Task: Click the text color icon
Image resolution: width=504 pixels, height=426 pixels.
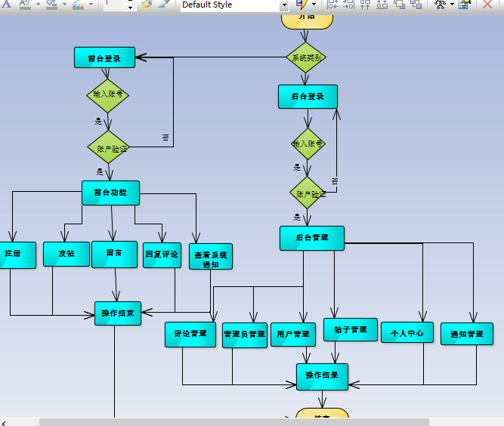Action: coord(25,4)
